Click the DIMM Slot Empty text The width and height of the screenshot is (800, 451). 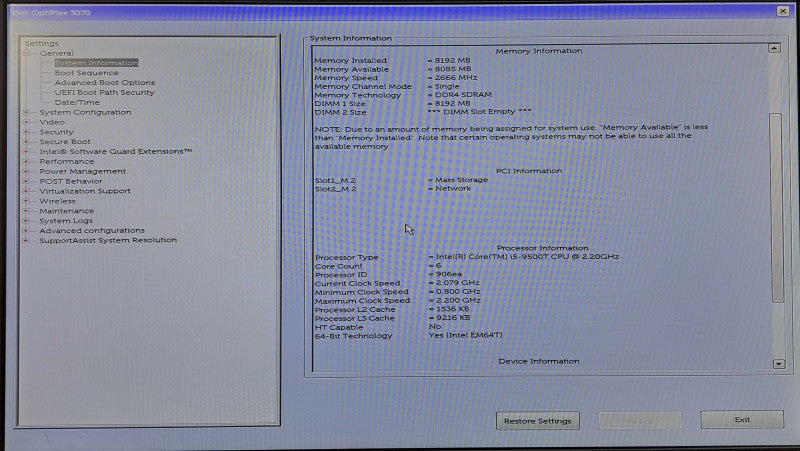point(480,112)
